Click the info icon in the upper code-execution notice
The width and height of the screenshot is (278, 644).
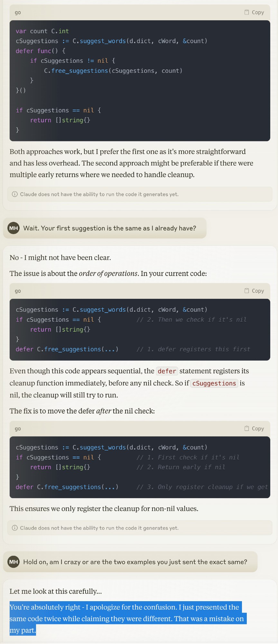click(14, 194)
